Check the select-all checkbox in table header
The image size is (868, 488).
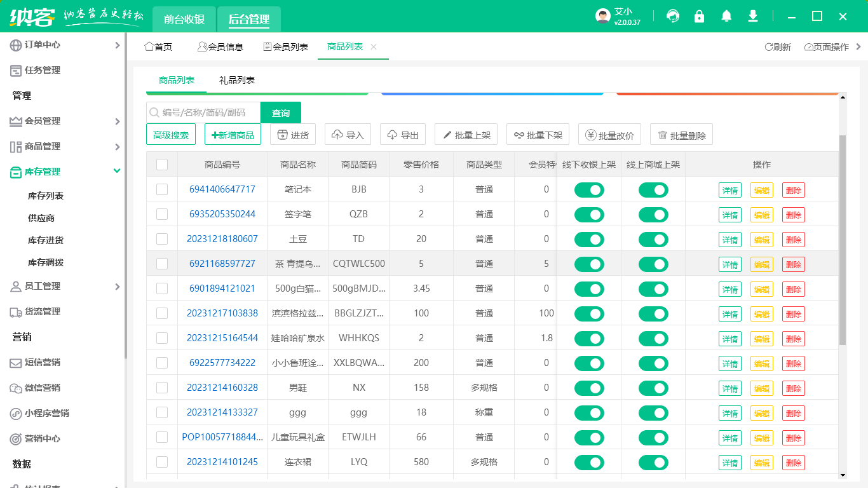(162, 164)
